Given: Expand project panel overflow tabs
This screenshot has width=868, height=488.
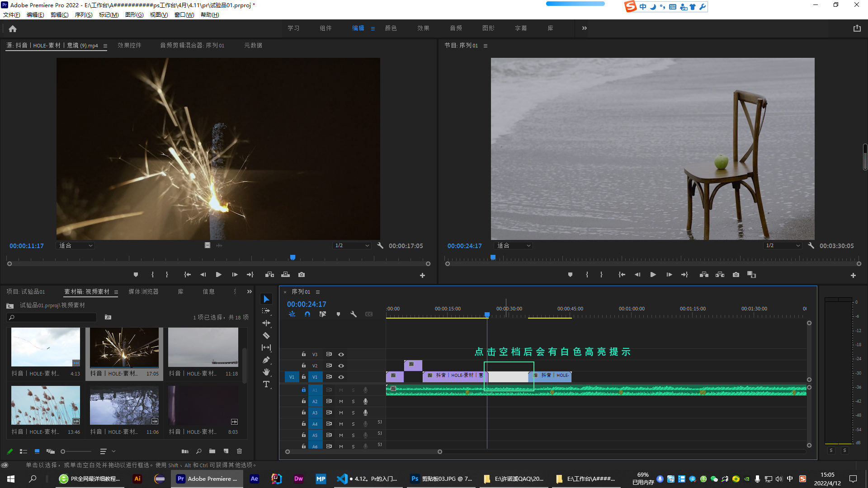Looking at the screenshot, I should [249, 291].
